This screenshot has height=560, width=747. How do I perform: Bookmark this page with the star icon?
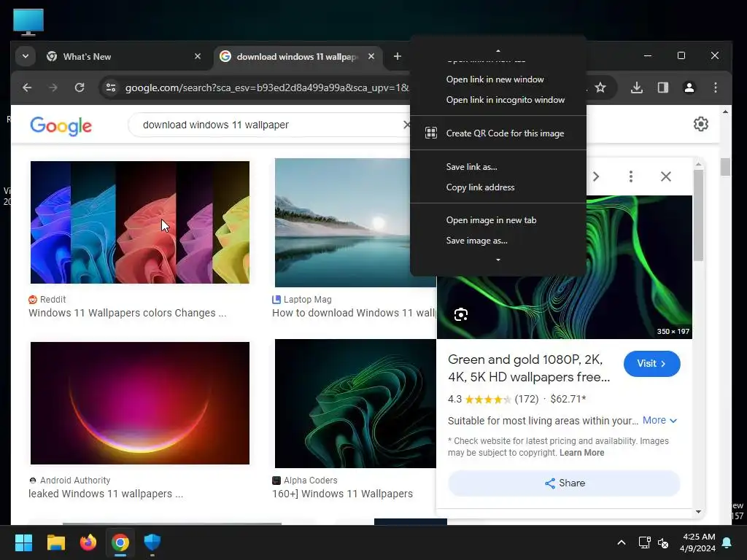(601, 87)
